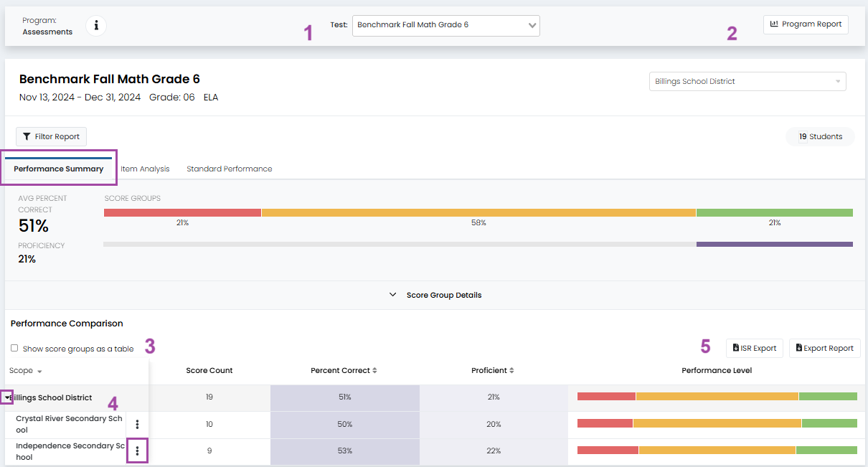Click the program info icon
This screenshot has width=868, height=467.
point(96,26)
